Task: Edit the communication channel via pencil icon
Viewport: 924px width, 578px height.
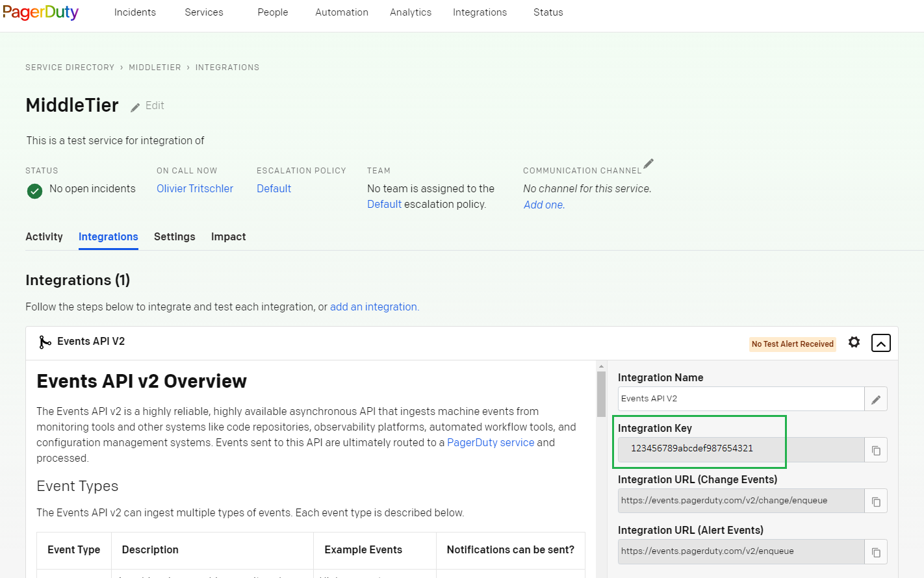Action: (x=648, y=163)
